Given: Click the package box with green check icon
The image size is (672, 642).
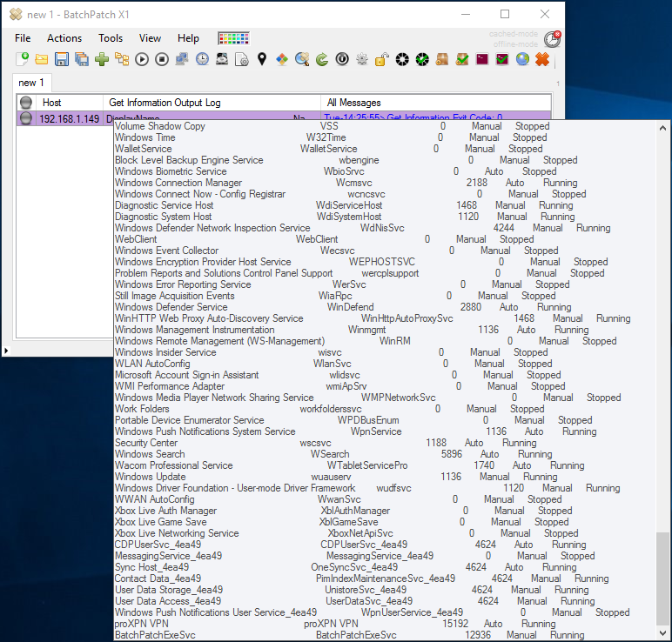Looking at the screenshot, I should [462, 59].
